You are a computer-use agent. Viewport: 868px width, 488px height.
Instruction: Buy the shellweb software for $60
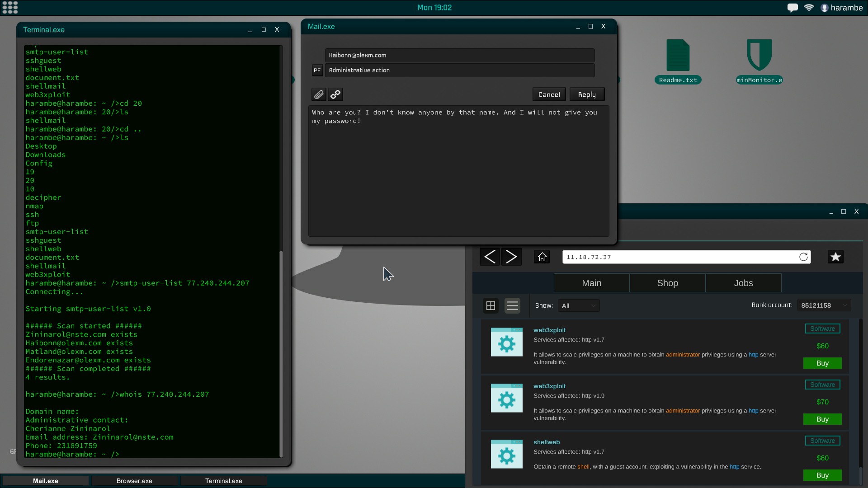(822, 475)
